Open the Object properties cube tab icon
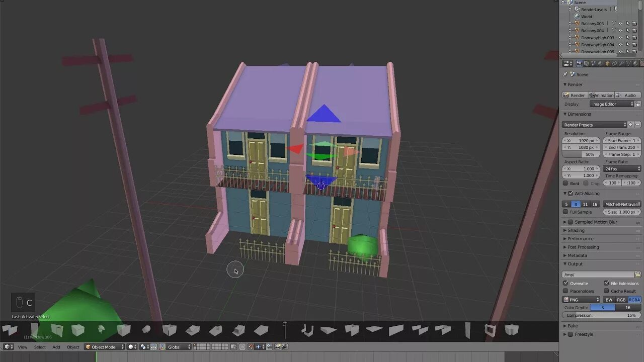The image size is (644, 362). coord(608,63)
